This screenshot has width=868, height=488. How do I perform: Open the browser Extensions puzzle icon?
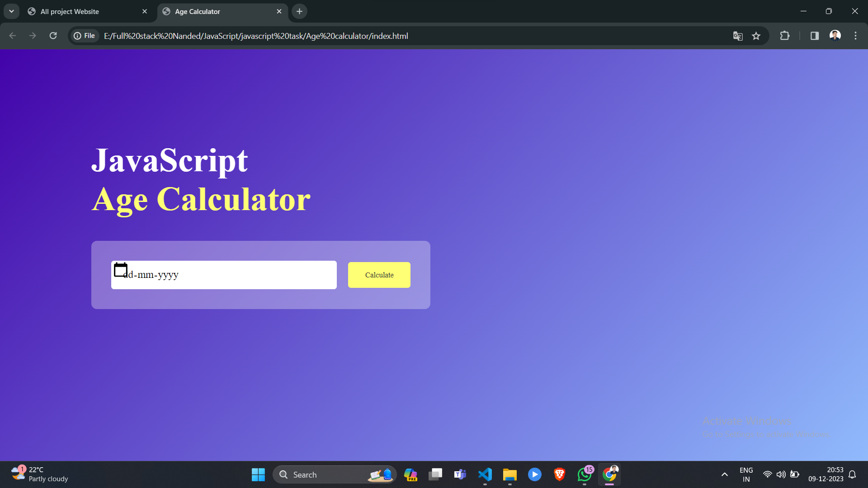(785, 36)
